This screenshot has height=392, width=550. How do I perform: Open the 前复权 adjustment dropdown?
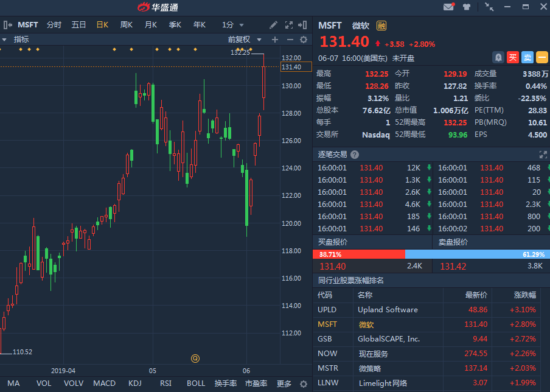[243, 40]
